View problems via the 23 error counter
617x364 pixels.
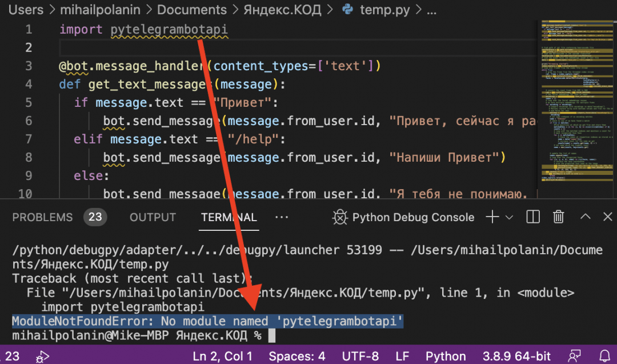pos(95,217)
